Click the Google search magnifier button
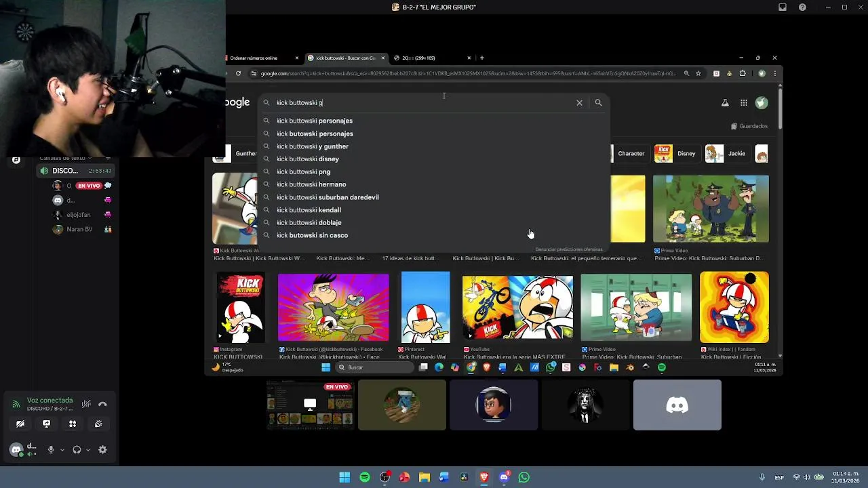The image size is (868, 488). click(598, 102)
